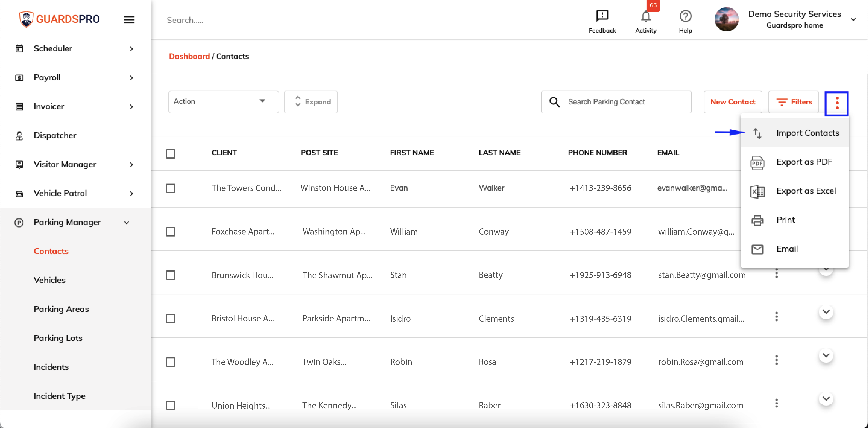This screenshot has width=868, height=428.
Task: Expand the Vehicle Patrol chevron
Action: 131,194
